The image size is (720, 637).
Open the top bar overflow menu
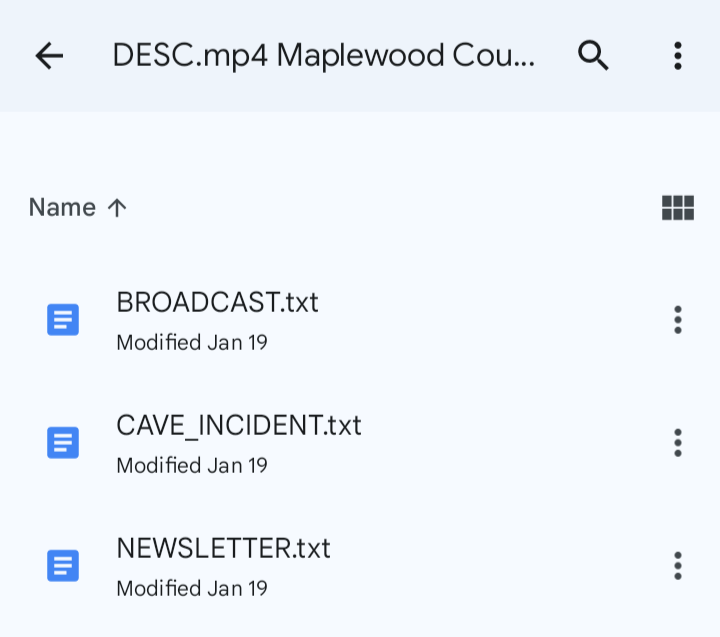678,56
